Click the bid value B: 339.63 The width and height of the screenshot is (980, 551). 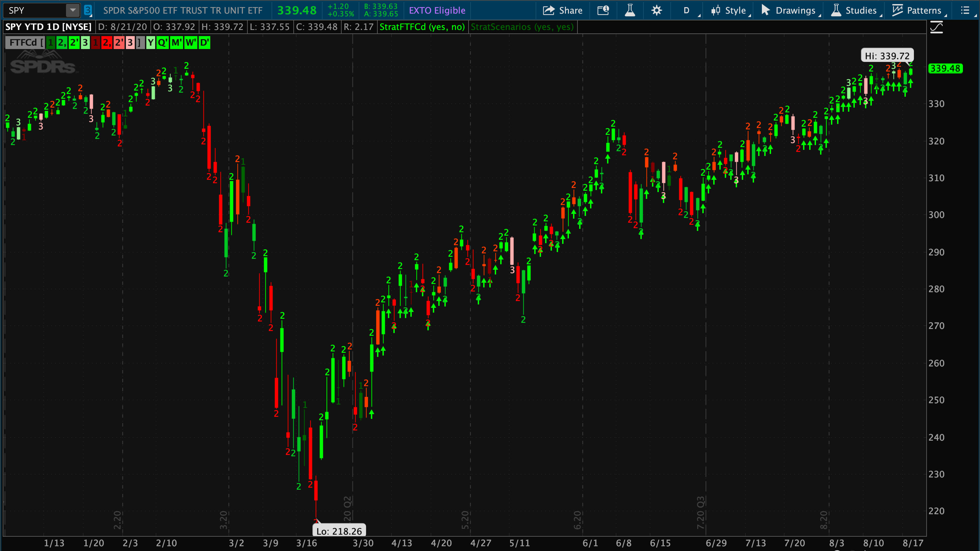pyautogui.click(x=380, y=6)
